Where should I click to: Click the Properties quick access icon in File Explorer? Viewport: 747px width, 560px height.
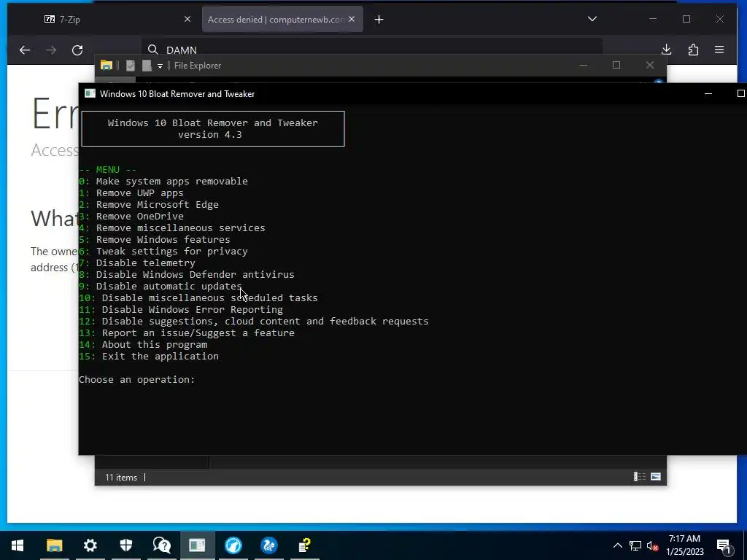coord(131,65)
